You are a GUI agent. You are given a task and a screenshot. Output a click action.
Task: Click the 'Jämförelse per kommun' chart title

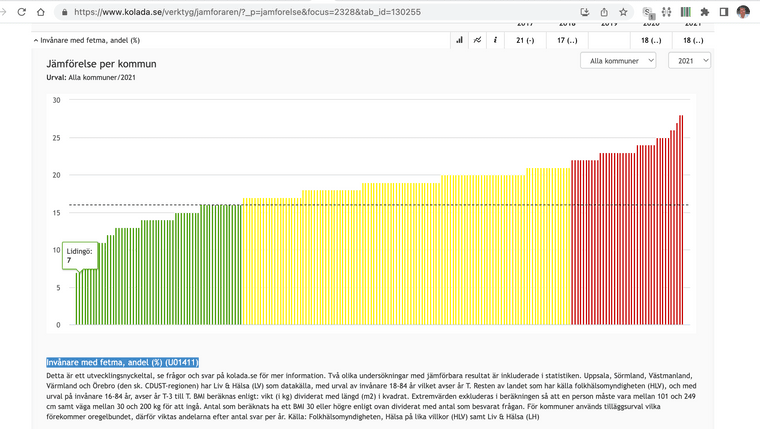click(x=101, y=63)
